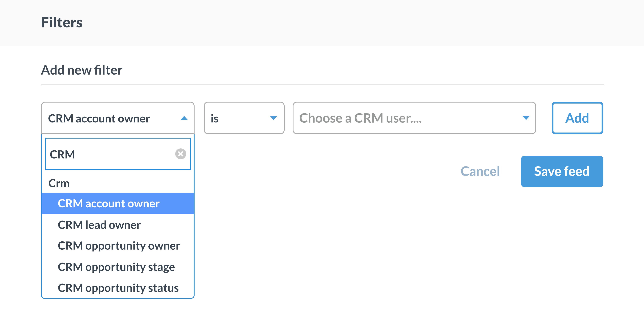Select CRM opportunity owner option

pos(118,246)
